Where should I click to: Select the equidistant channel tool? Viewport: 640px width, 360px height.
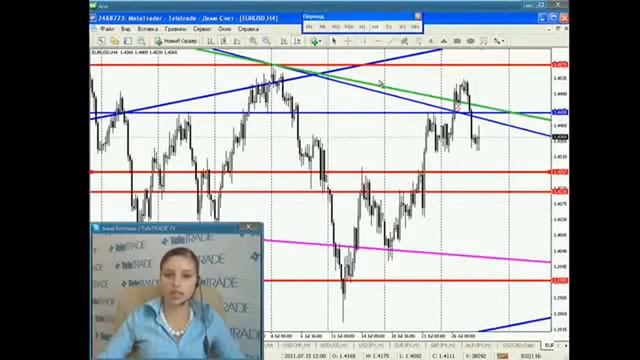pyautogui.click(x=404, y=41)
